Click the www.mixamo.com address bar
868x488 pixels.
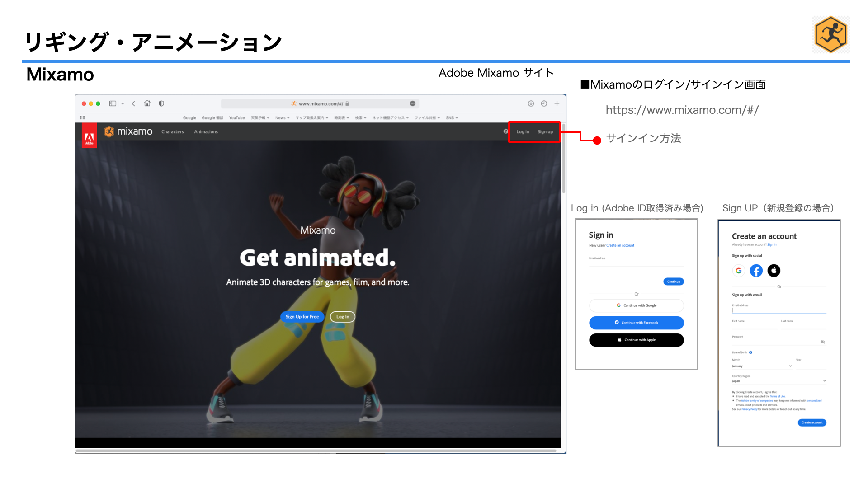pyautogui.click(x=320, y=103)
